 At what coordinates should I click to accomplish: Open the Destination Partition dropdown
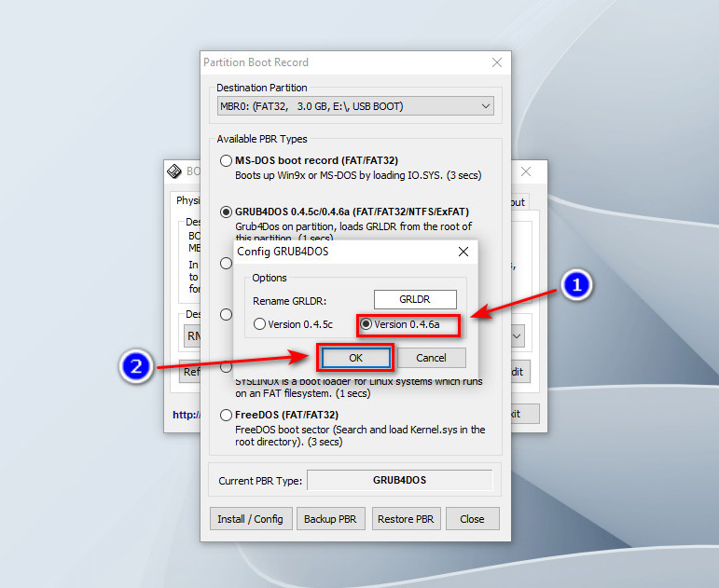pos(355,106)
